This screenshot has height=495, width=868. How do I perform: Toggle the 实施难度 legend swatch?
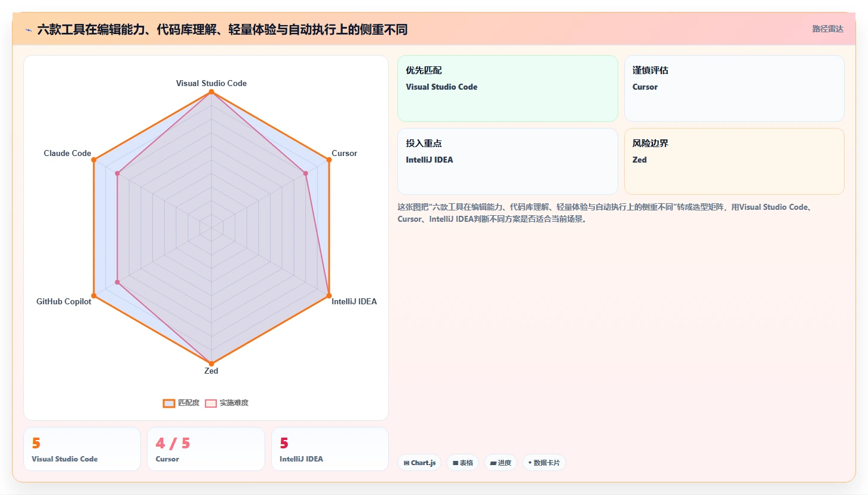click(x=211, y=403)
